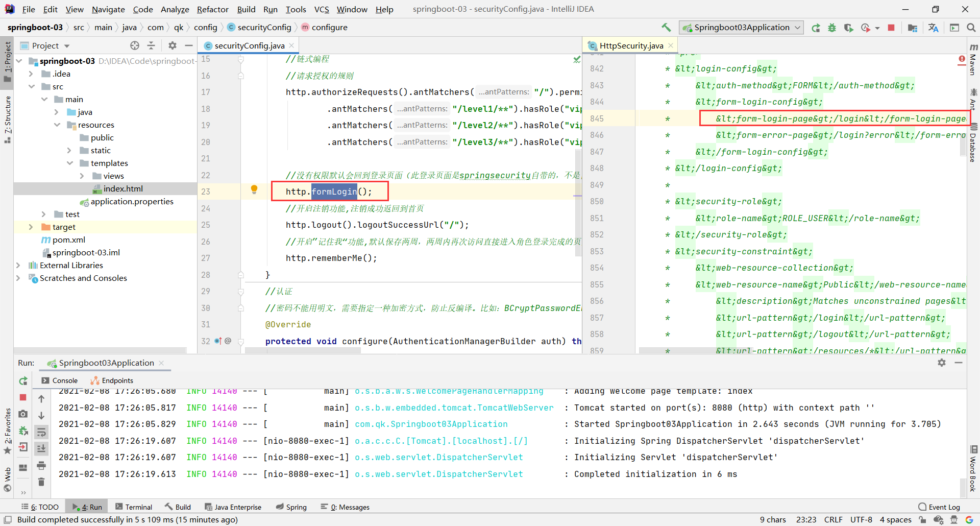The height and width of the screenshot is (526, 980).
Task: Open Run panel settings gear
Action: click(x=942, y=363)
